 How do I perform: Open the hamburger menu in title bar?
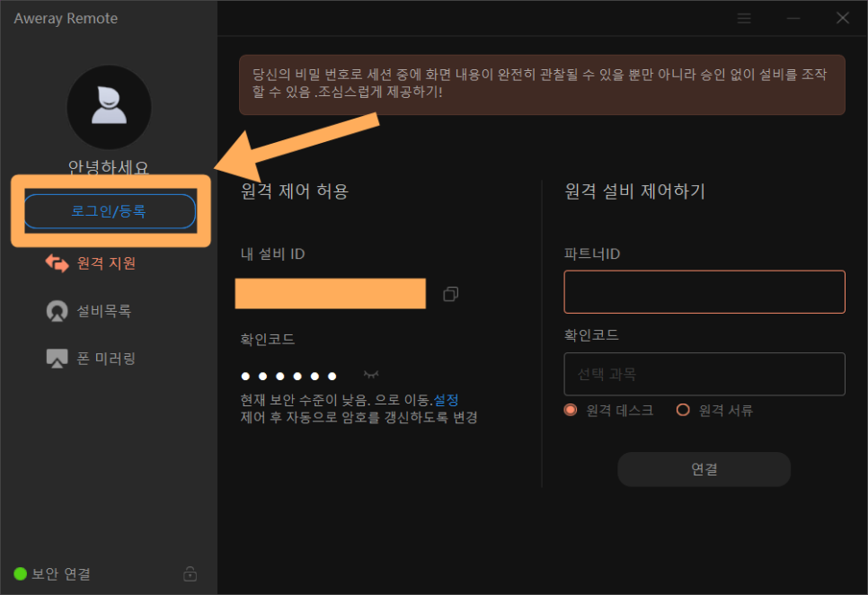[x=744, y=19]
